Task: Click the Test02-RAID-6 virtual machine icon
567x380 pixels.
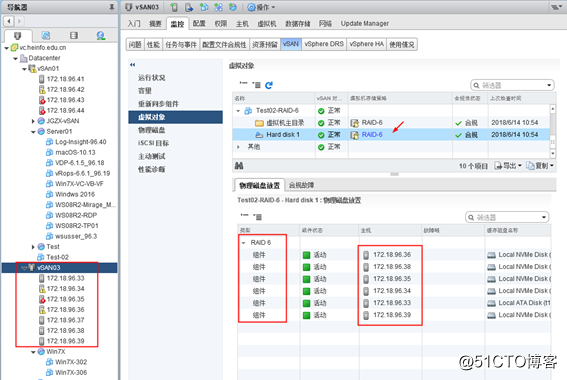Action: pyautogui.click(x=248, y=111)
